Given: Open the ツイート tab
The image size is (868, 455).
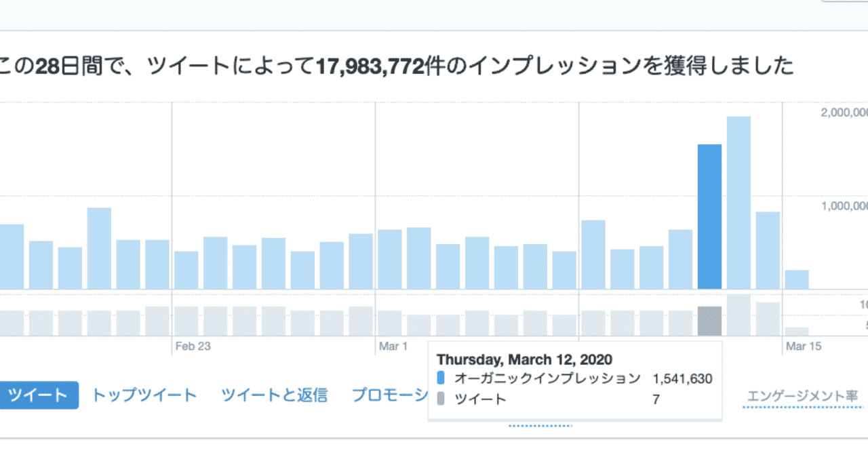Looking at the screenshot, I should point(39,395).
